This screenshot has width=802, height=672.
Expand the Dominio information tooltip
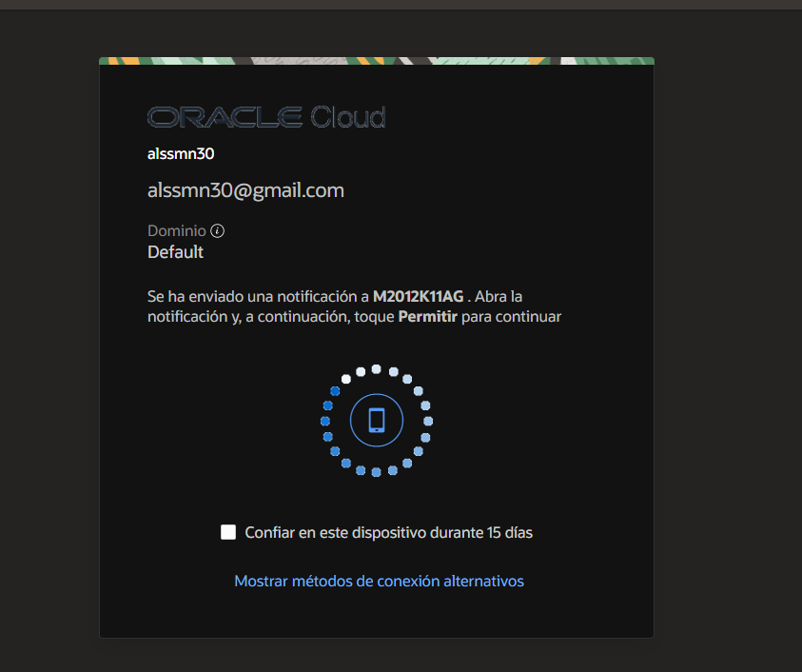point(217,229)
